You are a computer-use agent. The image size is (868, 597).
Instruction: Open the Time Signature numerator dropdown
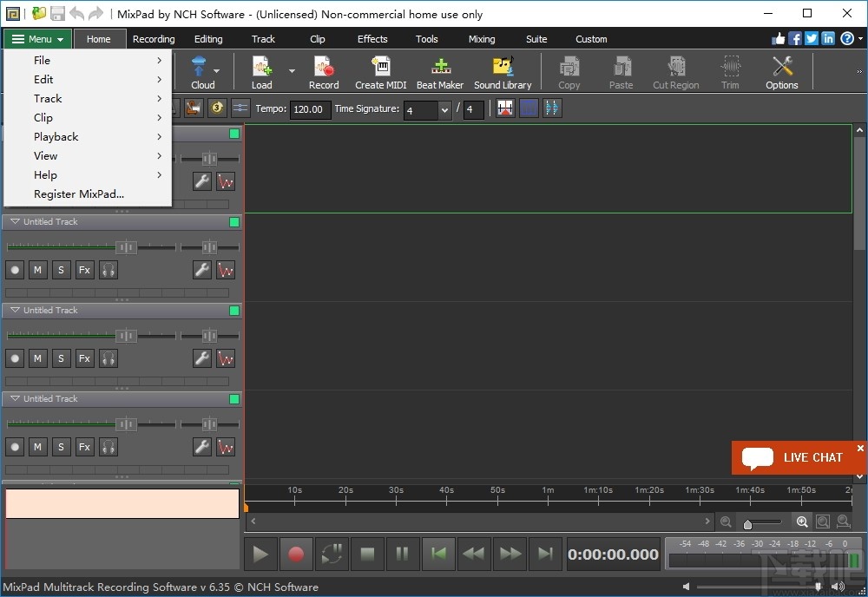point(444,110)
